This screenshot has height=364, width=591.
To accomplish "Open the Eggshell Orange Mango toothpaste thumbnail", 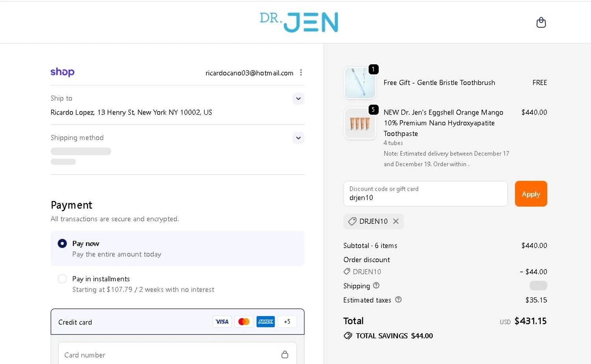I will (x=360, y=123).
